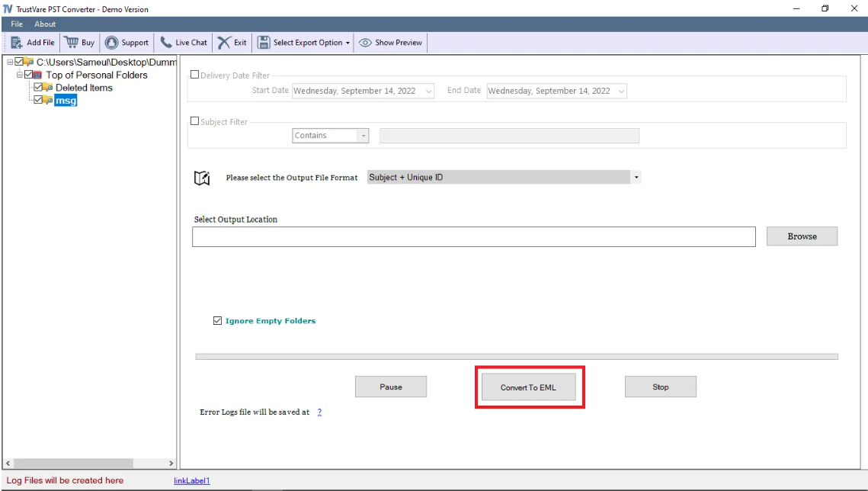Screen dimensions: 868x491
Task: Click the 'Please select the Output File Format' label
Action: (292, 178)
